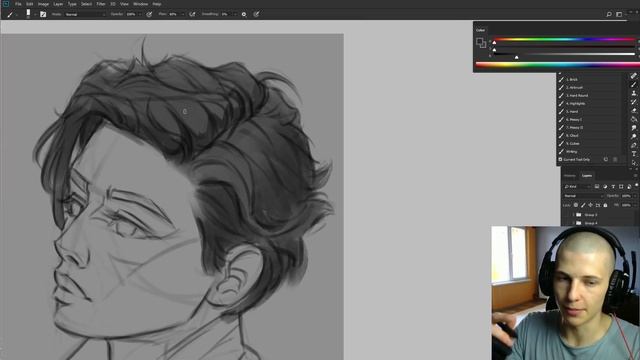This screenshot has height=360, width=640.
Task: Filter layers by pixel layers icon
Action: (597, 187)
